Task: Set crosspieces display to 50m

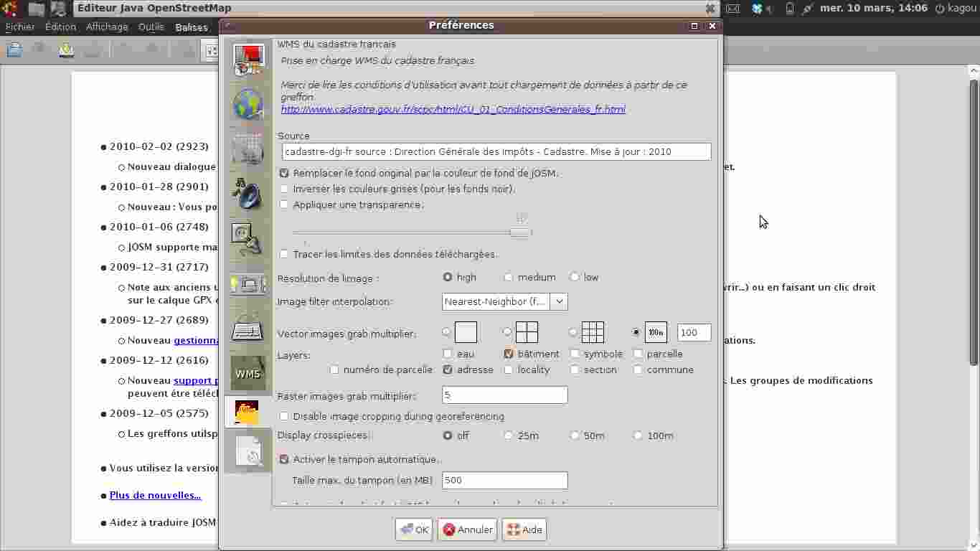Action: 574,435
